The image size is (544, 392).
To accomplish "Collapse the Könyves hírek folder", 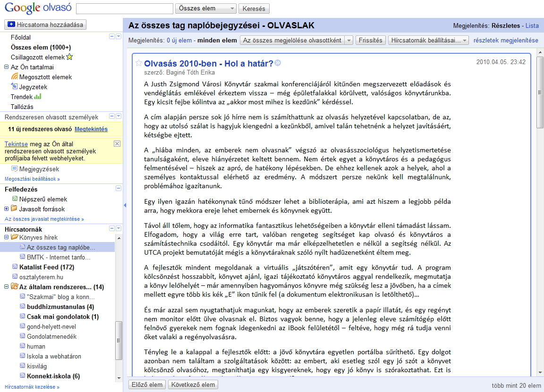I will [6, 237].
